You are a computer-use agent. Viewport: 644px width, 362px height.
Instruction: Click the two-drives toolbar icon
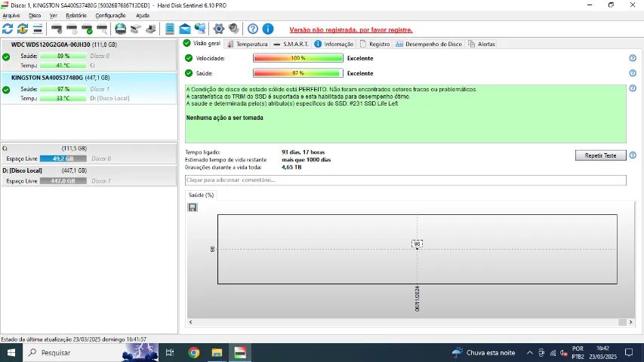(136, 29)
